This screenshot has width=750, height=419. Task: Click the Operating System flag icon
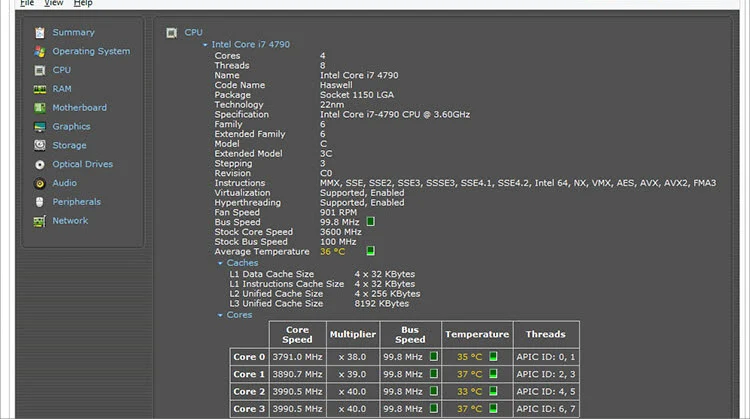pyautogui.click(x=40, y=51)
